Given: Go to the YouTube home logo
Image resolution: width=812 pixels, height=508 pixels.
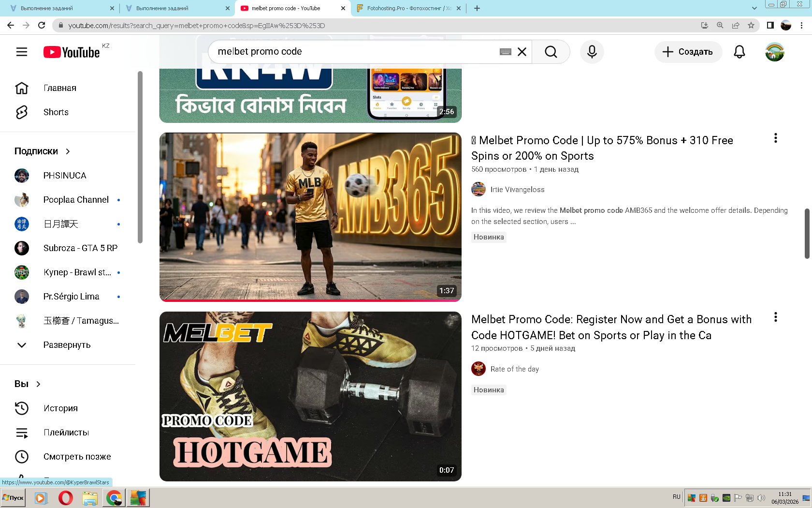Looking at the screenshot, I should pyautogui.click(x=72, y=52).
